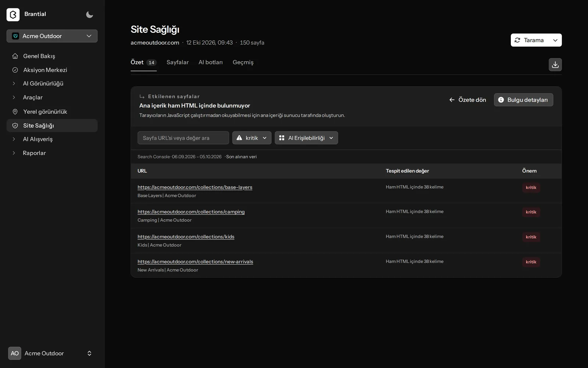Click kritik badge in base-layers row

click(x=531, y=188)
